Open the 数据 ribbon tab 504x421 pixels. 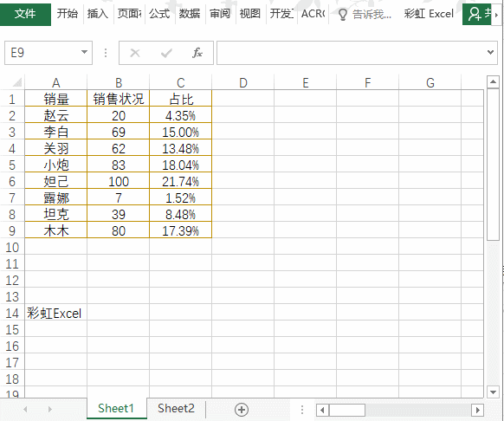190,14
